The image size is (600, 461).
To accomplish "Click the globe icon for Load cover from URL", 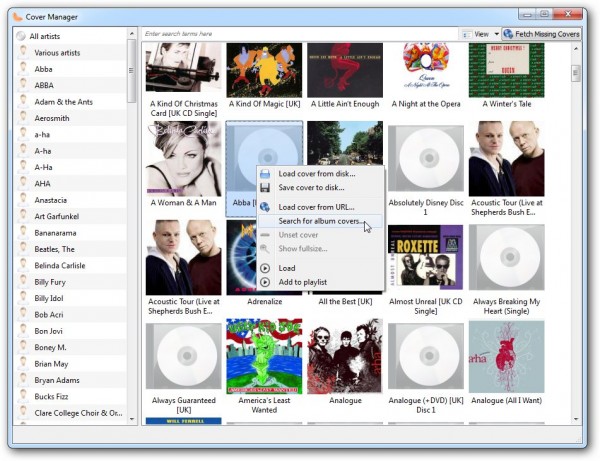I will [x=265, y=207].
